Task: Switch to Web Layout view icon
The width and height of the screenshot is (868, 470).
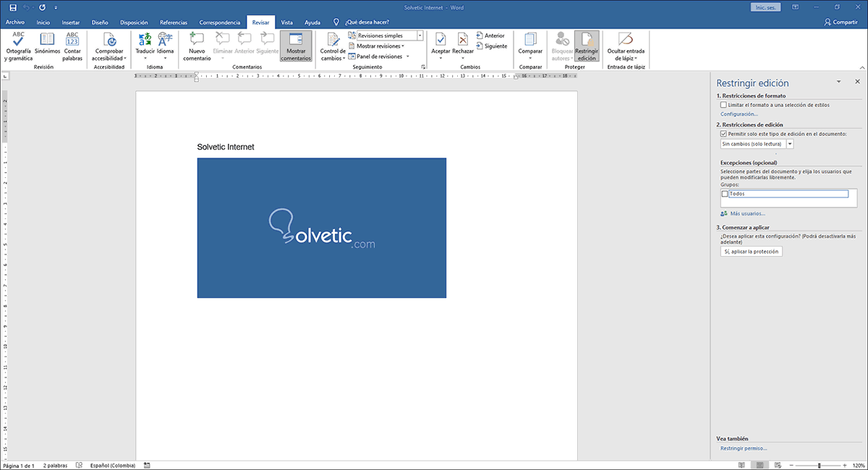Action: 777,465
